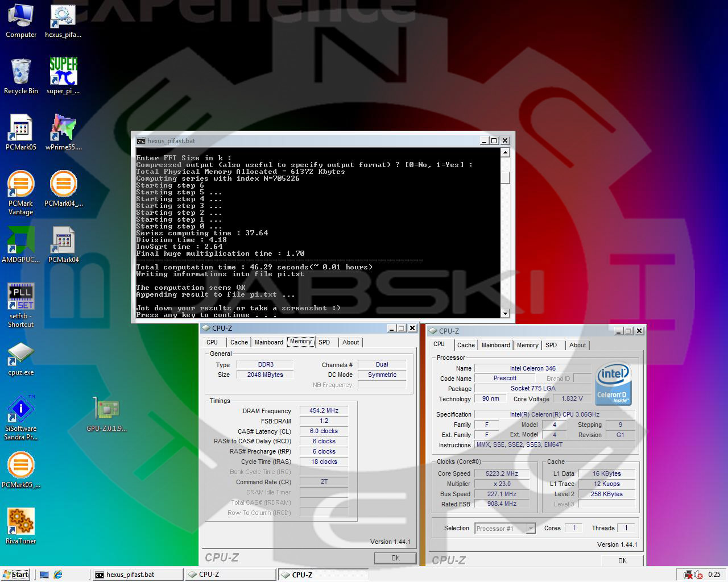
Task: Open Mainboard tab in right CPU-Z
Action: click(x=496, y=345)
